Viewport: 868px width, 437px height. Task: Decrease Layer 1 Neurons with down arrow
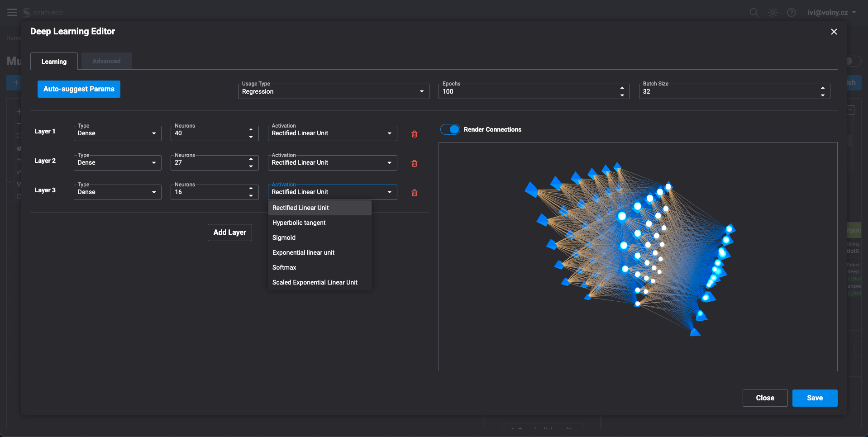pyautogui.click(x=251, y=137)
